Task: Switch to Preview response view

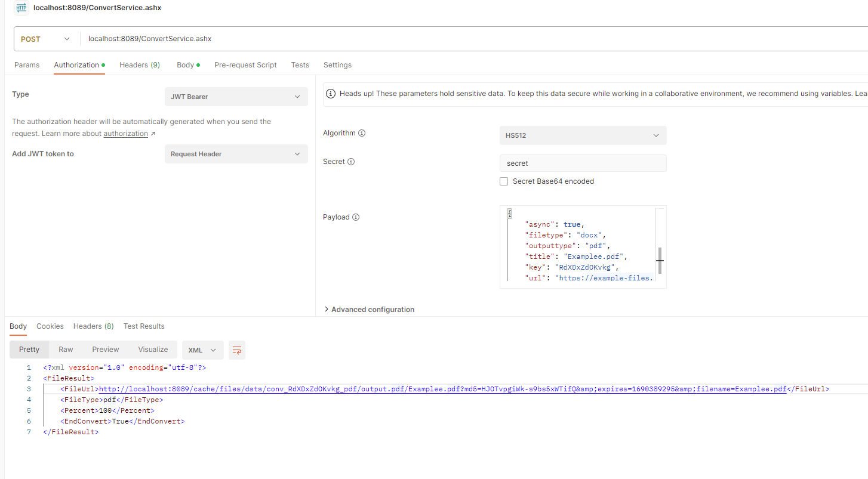Action: [x=106, y=350]
